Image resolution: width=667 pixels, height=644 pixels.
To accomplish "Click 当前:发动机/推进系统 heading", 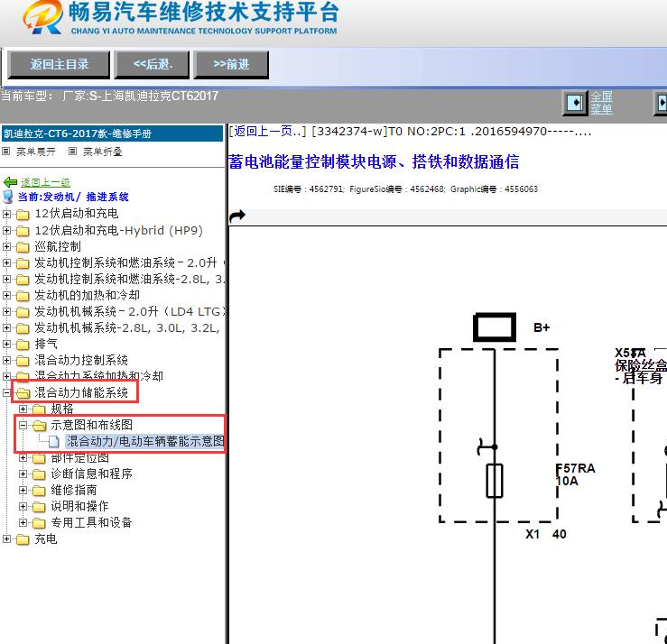I will click(x=73, y=198).
